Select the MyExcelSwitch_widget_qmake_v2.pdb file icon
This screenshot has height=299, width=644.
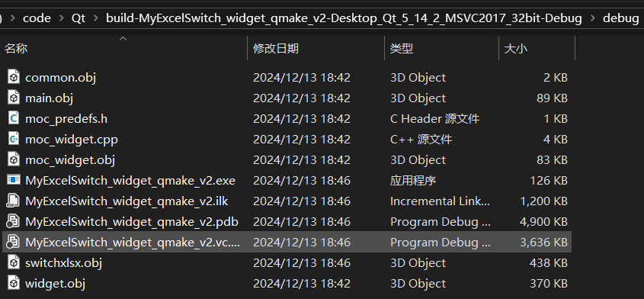tap(13, 221)
